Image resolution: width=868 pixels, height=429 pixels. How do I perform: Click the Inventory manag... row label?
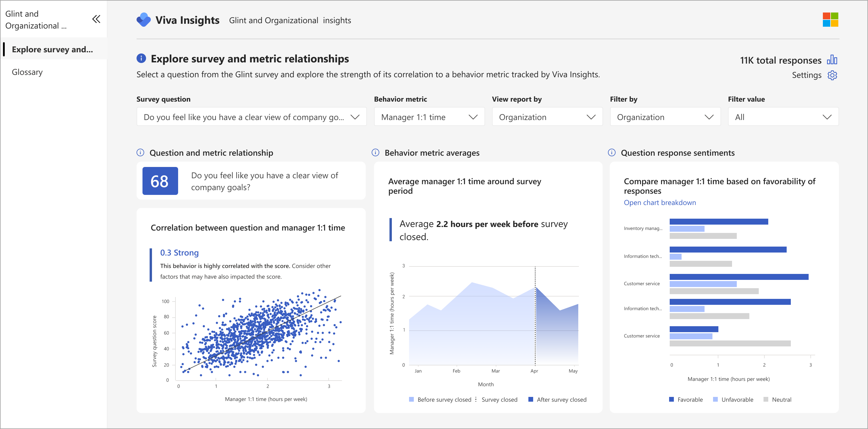pyautogui.click(x=643, y=228)
